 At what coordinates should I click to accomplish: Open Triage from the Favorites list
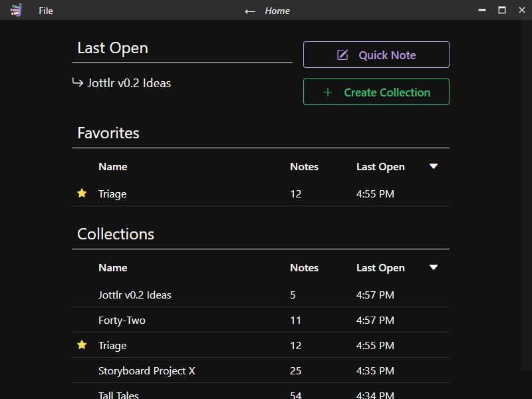[x=111, y=193]
